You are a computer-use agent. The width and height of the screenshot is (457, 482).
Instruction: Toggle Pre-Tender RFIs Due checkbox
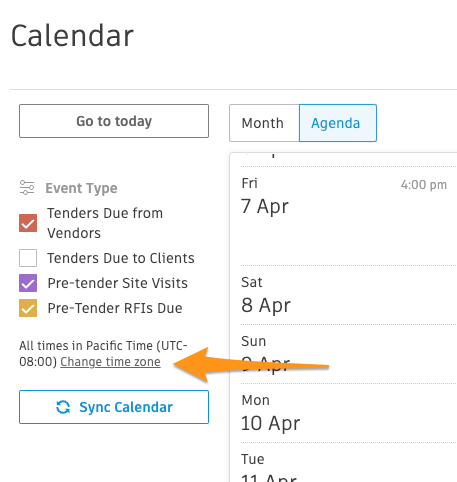point(28,308)
